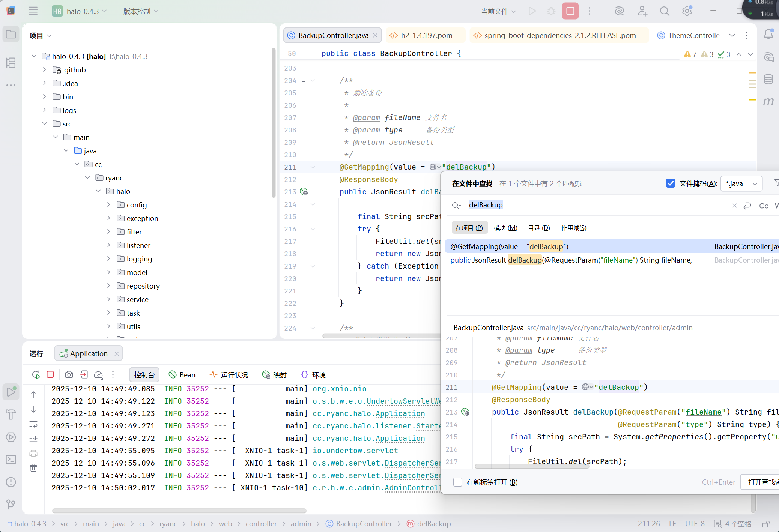
Task: Open the *.java file mask dropdown
Action: click(x=755, y=184)
